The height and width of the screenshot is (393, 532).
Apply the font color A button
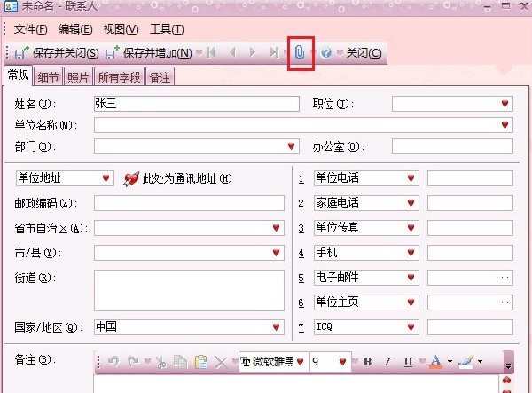point(435,362)
